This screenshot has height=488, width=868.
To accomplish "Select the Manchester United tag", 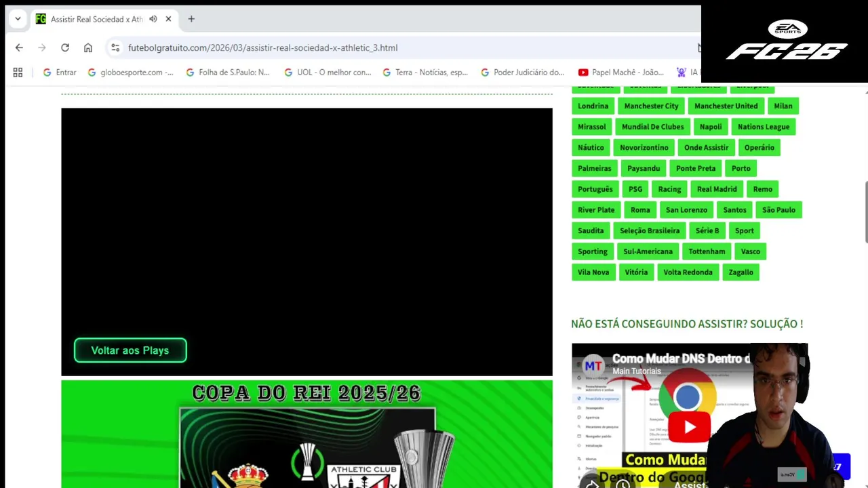I will tap(726, 106).
